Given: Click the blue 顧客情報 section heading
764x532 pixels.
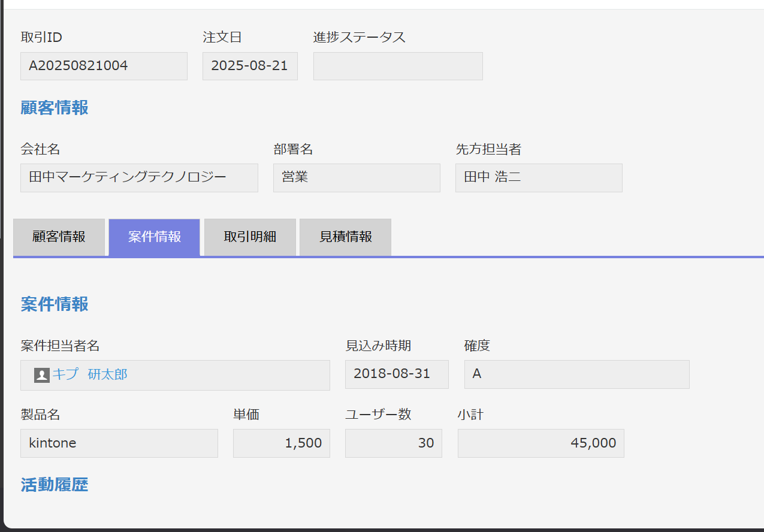Looking at the screenshot, I should [x=55, y=108].
